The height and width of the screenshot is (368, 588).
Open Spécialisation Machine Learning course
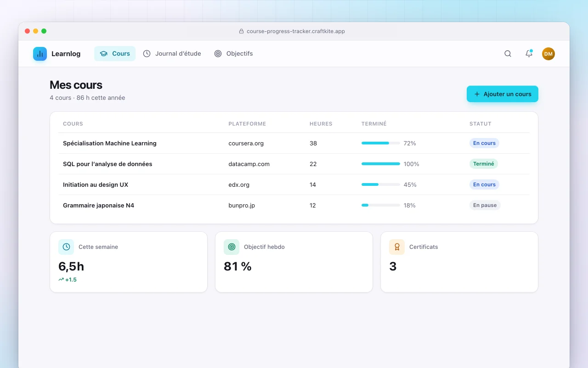click(x=110, y=143)
